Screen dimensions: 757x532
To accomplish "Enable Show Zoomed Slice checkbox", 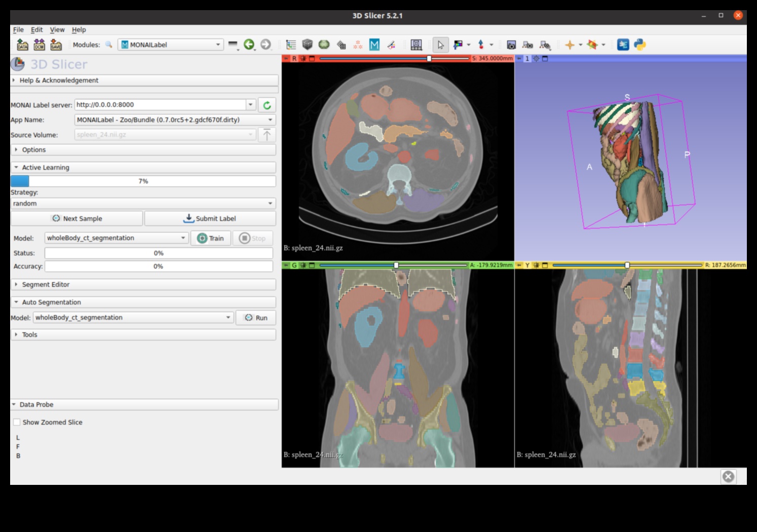I will (x=17, y=422).
